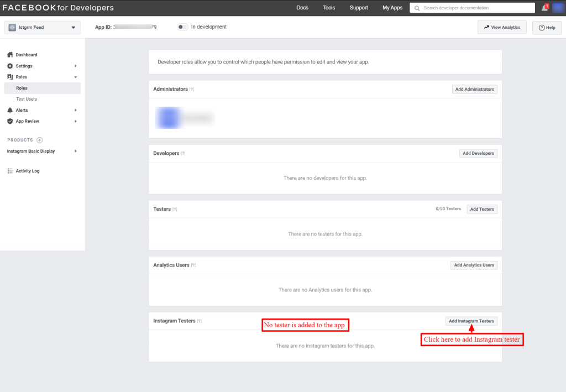Click the Roles icon in sidebar
This screenshot has width=566, height=392.
(10, 77)
